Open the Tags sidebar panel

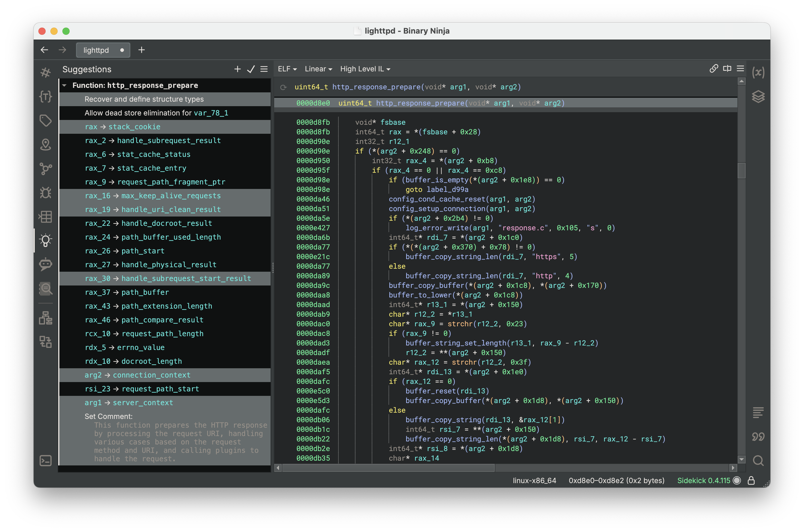[46, 121]
